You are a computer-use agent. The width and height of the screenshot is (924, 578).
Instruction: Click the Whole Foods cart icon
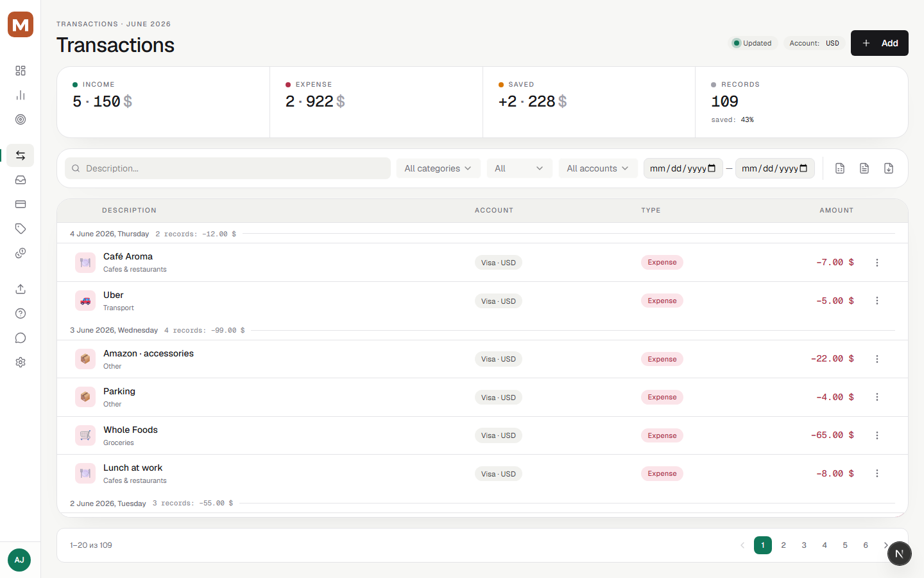pos(85,435)
